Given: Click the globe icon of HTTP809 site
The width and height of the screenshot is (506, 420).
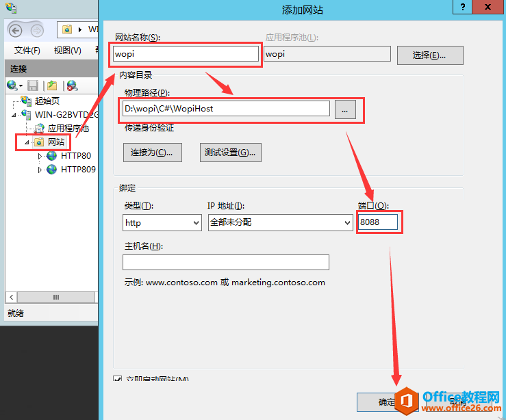Looking at the screenshot, I should [x=51, y=169].
